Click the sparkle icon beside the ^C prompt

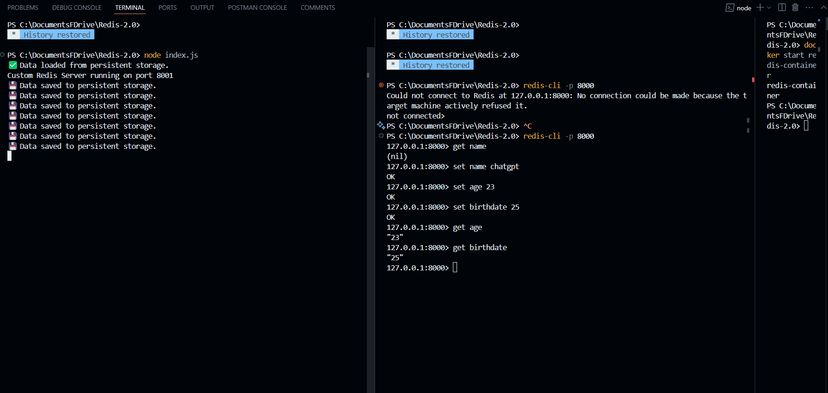pos(381,126)
